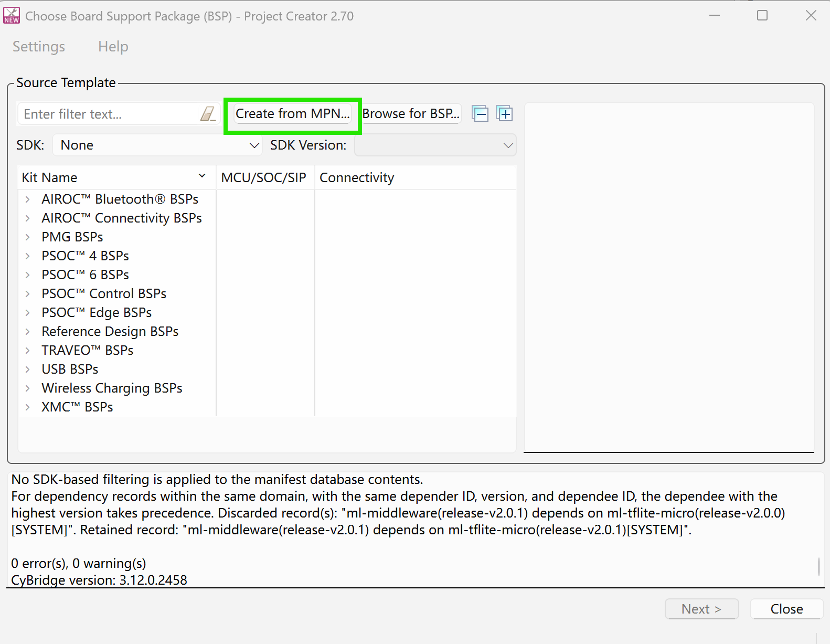830x644 pixels.
Task: Close the Project Creator window
Action: tap(811, 16)
